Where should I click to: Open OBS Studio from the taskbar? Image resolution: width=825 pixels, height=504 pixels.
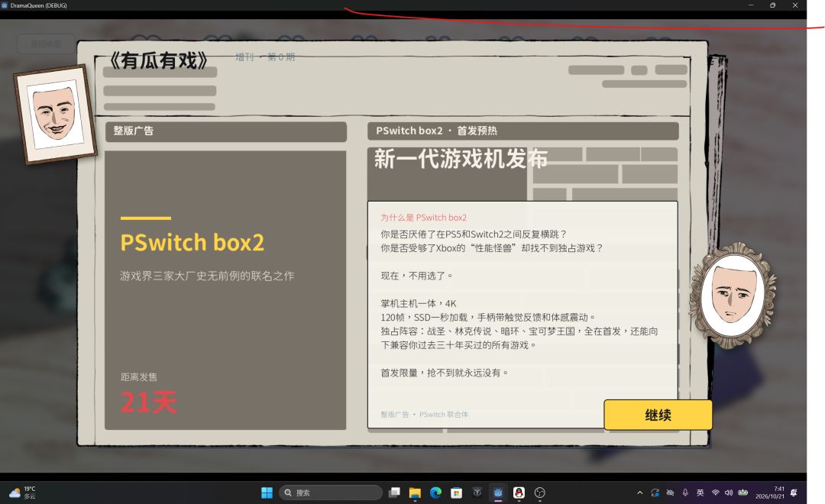click(539, 493)
